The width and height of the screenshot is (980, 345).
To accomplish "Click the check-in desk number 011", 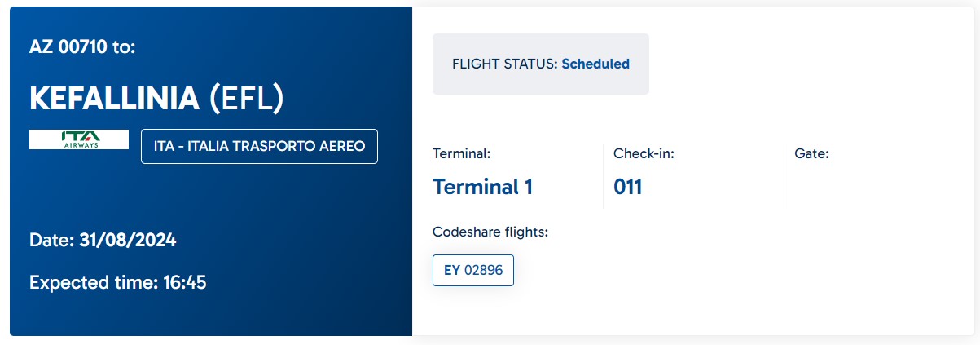I will tap(628, 187).
